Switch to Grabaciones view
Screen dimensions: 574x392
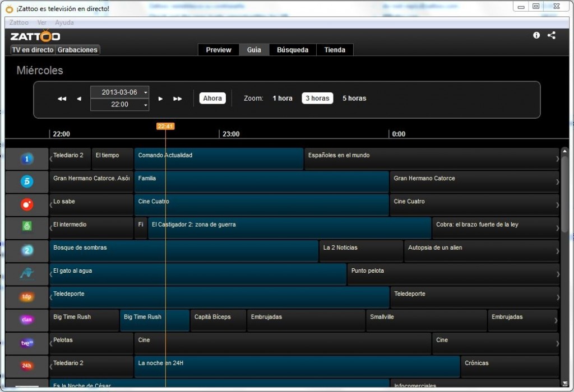point(78,50)
